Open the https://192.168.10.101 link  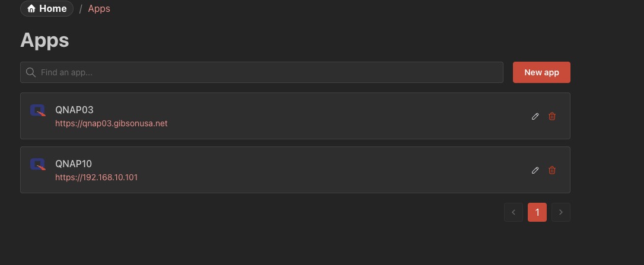click(97, 177)
